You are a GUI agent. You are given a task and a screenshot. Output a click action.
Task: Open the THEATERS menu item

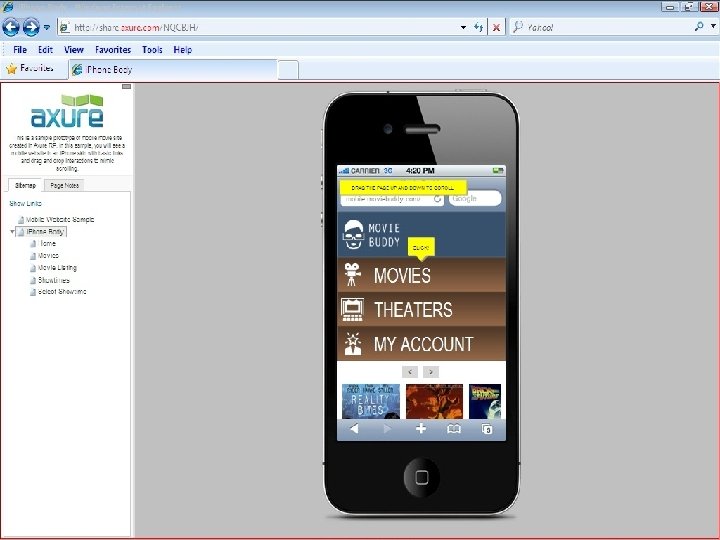(x=422, y=309)
